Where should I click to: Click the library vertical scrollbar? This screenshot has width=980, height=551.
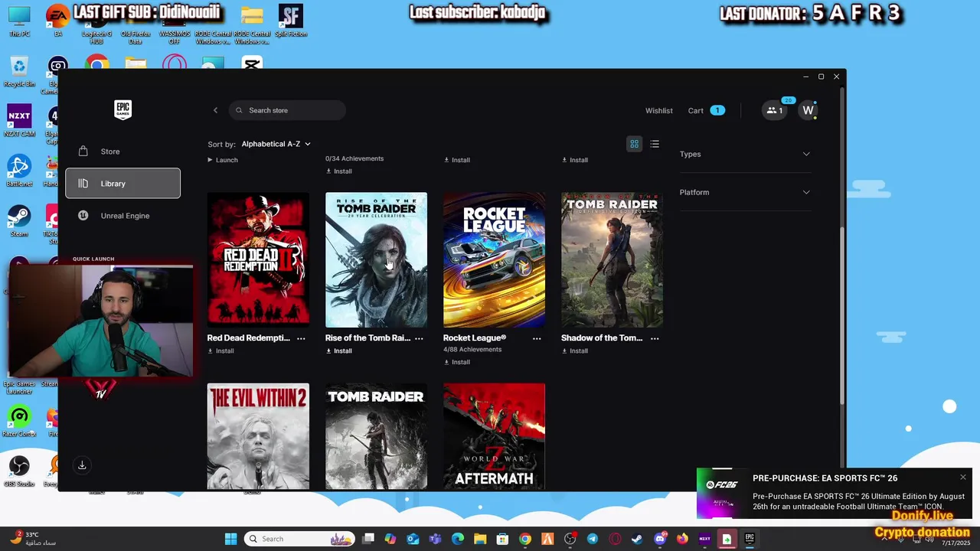click(842, 314)
